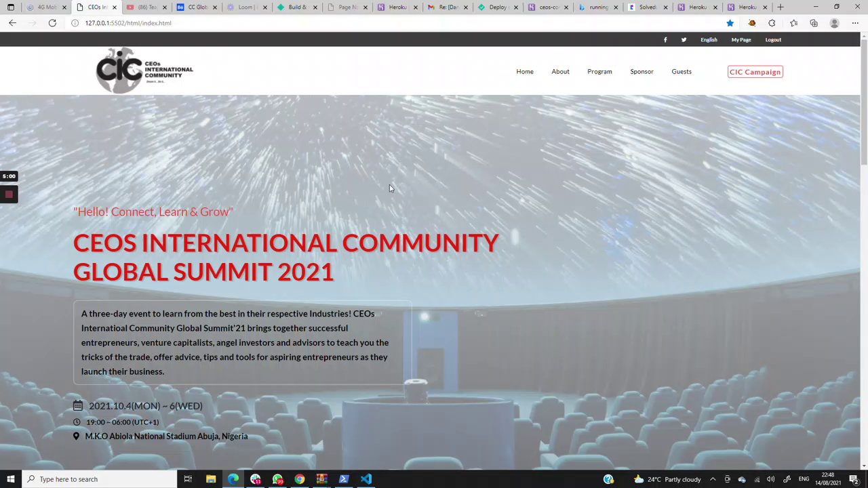Open the browser Favorites list icon
The height and width of the screenshot is (488, 868).
793,23
